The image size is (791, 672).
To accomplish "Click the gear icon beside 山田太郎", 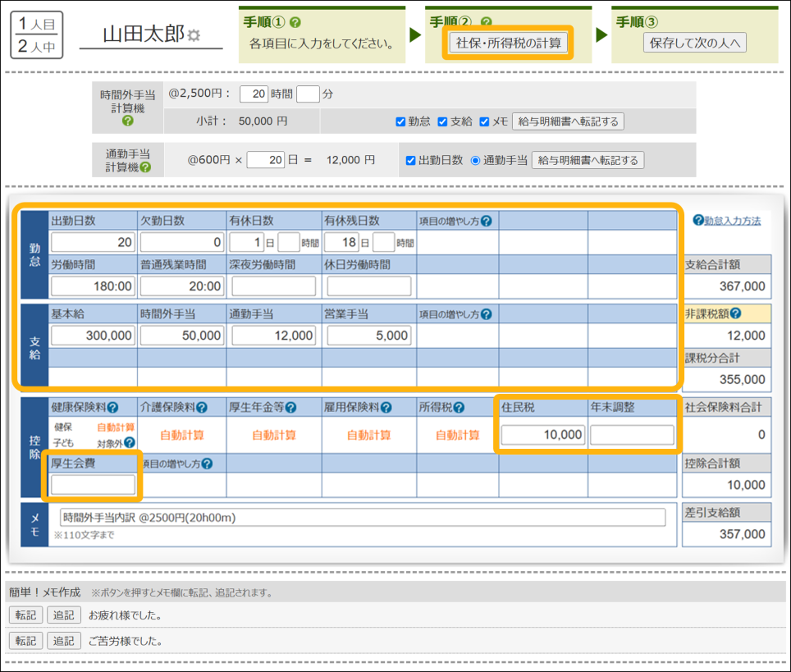I will coord(194,35).
